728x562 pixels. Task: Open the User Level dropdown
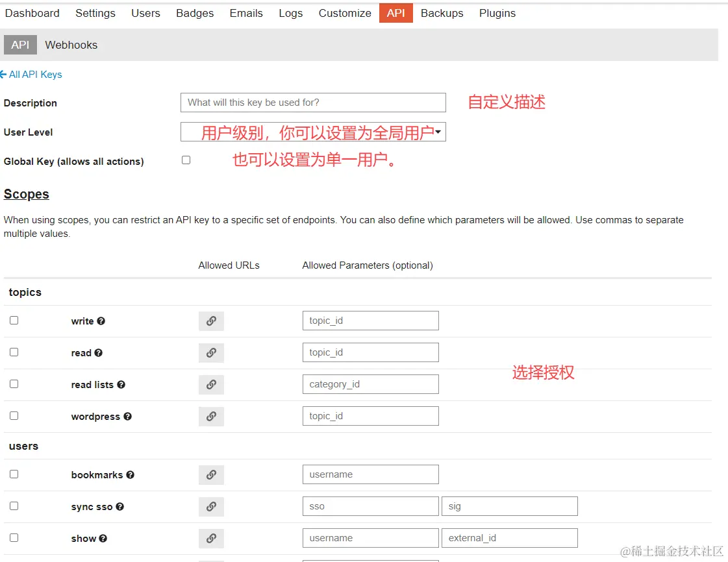[x=313, y=132]
